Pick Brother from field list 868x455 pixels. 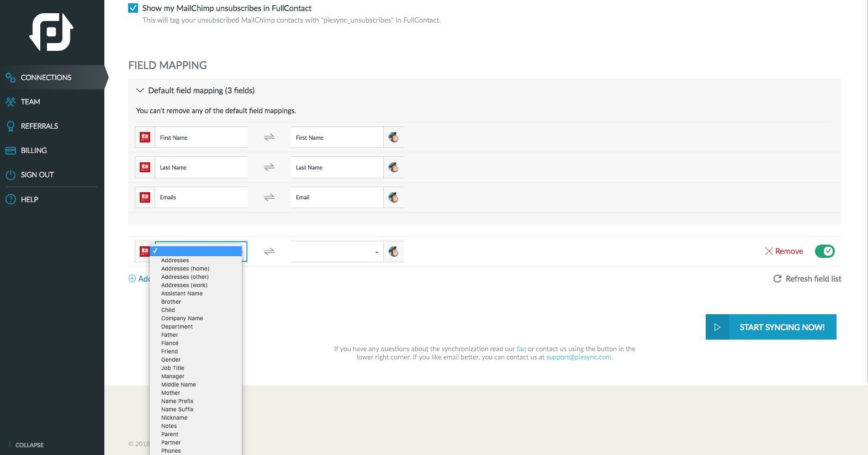[x=196, y=301]
